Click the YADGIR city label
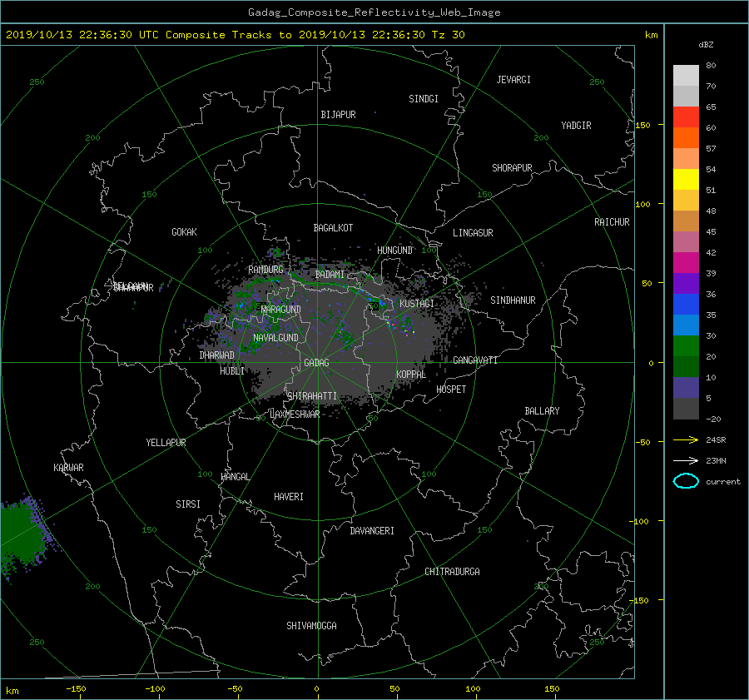 click(x=576, y=126)
